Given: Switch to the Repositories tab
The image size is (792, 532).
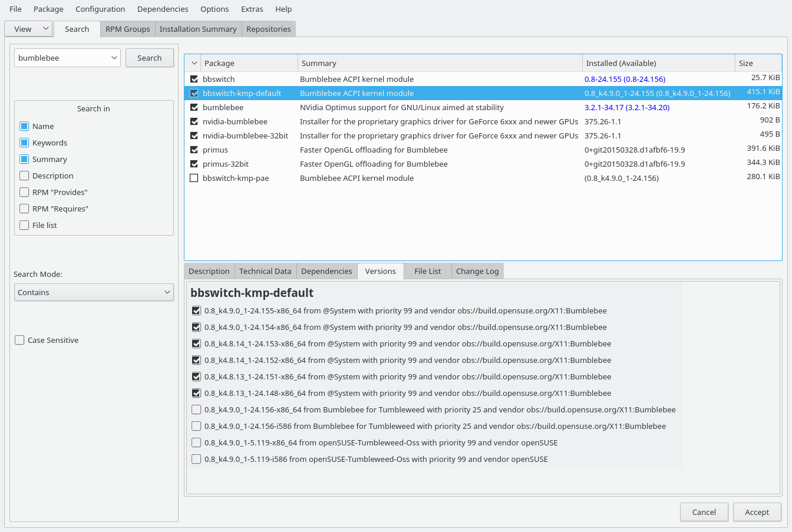Looking at the screenshot, I should [x=269, y=29].
